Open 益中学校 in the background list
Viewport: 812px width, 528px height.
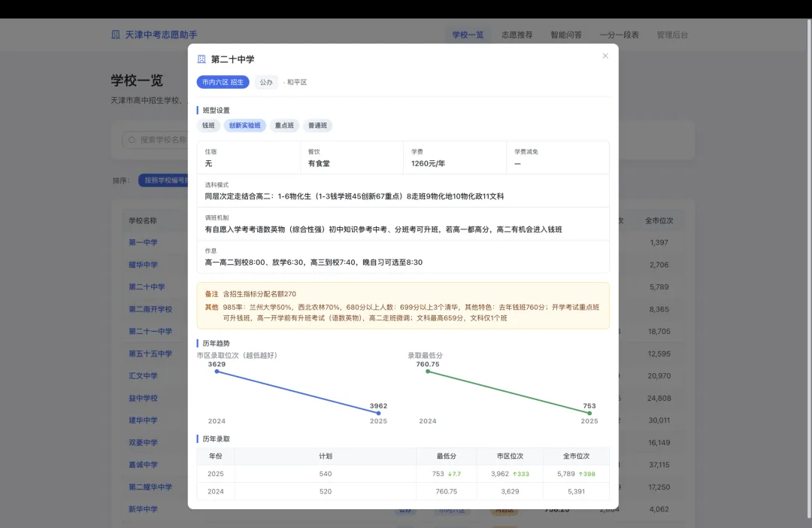143,398
